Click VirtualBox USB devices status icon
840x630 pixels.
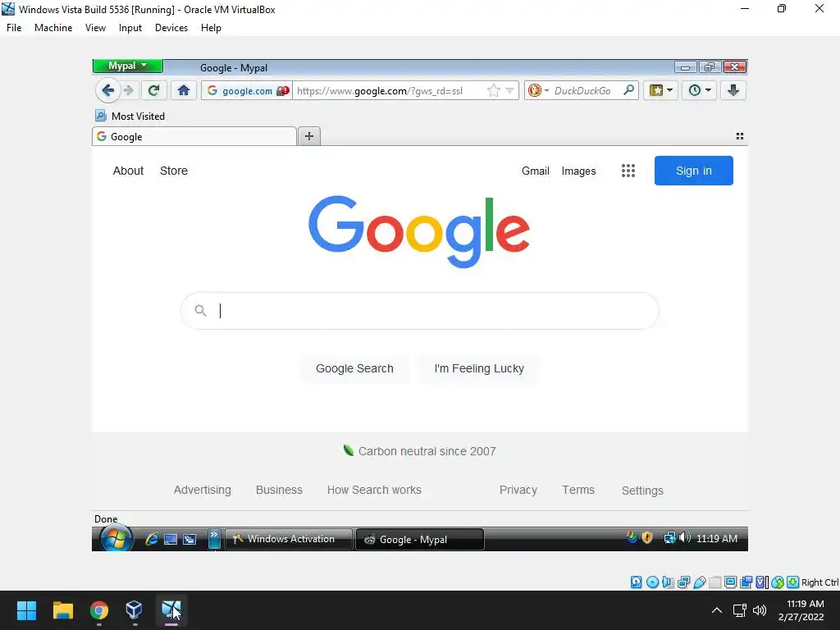699,582
